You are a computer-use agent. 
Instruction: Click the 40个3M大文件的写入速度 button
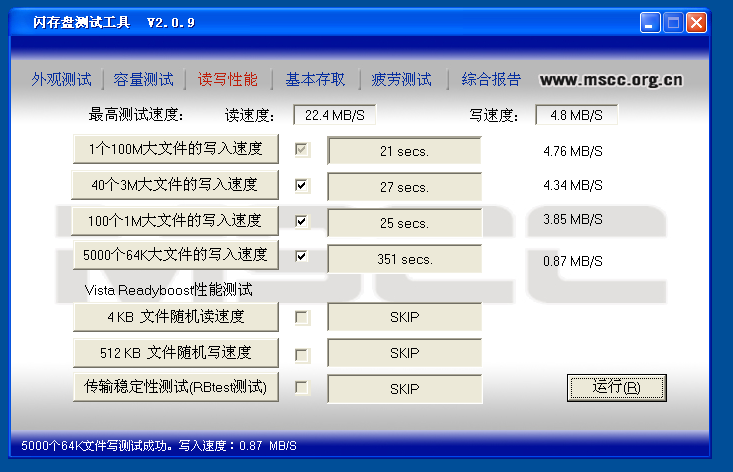pyautogui.click(x=175, y=185)
